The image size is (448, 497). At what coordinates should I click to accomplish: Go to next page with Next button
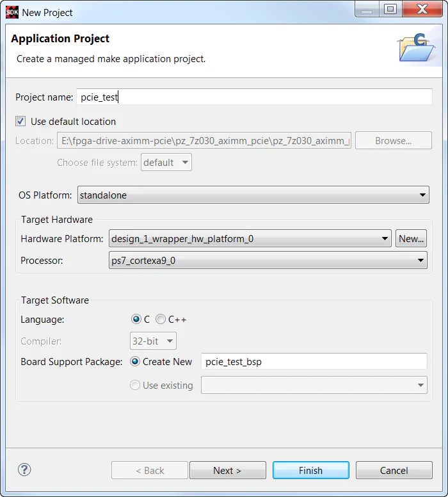tap(227, 470)
